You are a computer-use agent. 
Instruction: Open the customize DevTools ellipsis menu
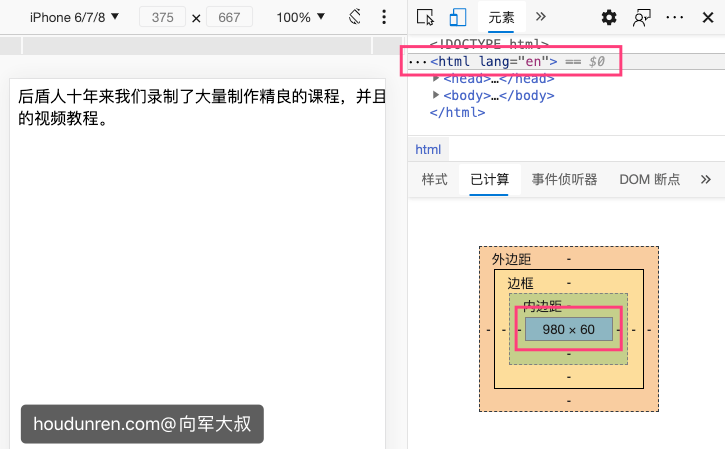point(675,17)
